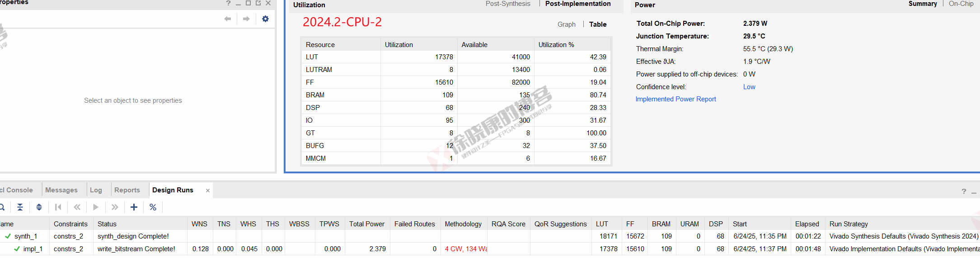Create a new run with plus icon
Image resolution: width=980 pixels, height=258 pixels.
tap(134, 207)
